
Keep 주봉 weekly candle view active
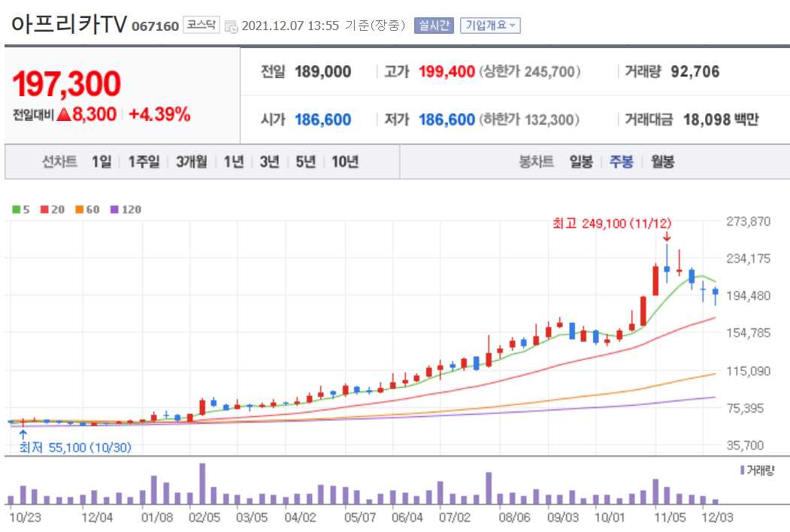point(623,162)
